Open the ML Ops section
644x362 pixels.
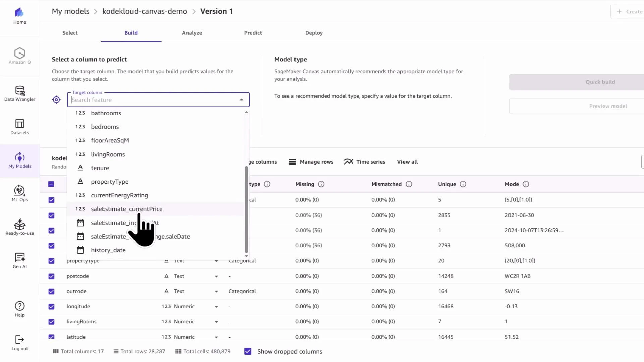(x=19, y=194)
